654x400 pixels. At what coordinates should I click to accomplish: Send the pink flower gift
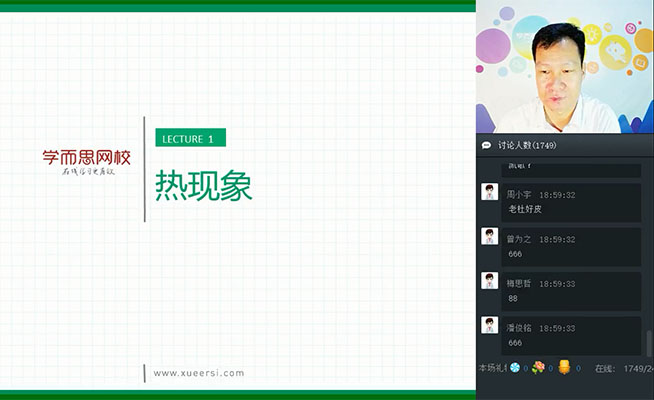[538, 367]
